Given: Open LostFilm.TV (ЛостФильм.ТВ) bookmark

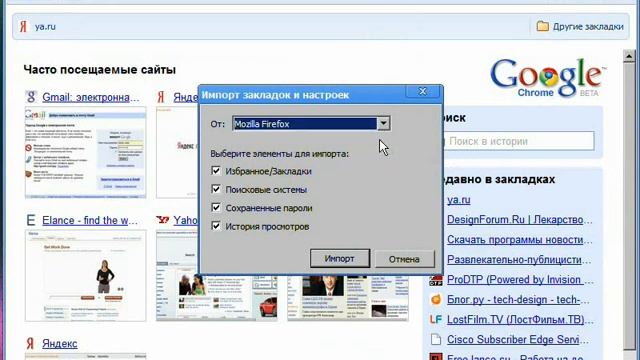Looking at the screenshot, I should pos(520,320).
